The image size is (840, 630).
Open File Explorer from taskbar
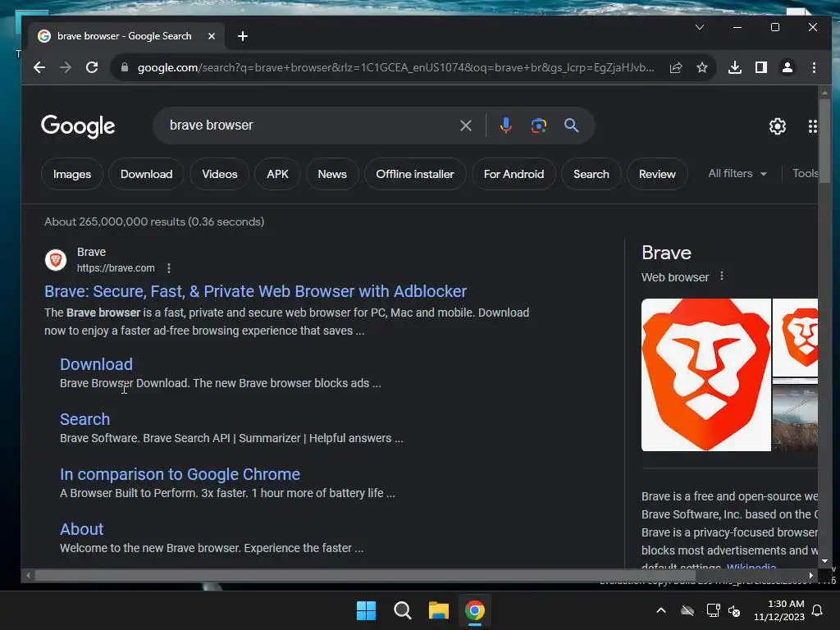click(439, 610)
